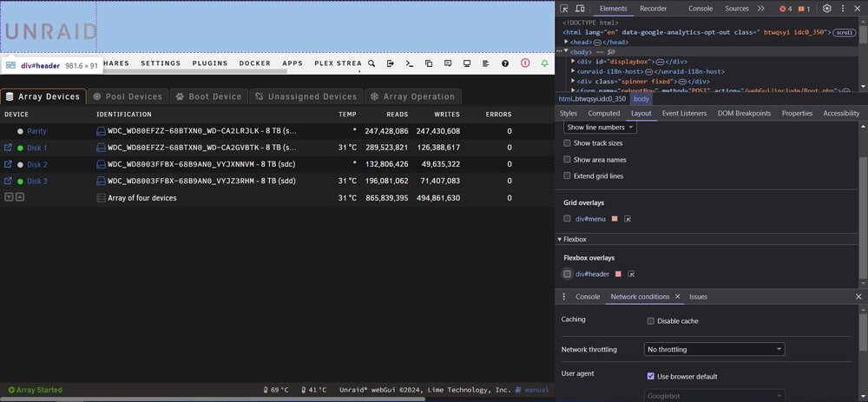Screen dimensions: 868x402
Task: Open Disk 2 external browse icon
Action: tap(8, 164)
